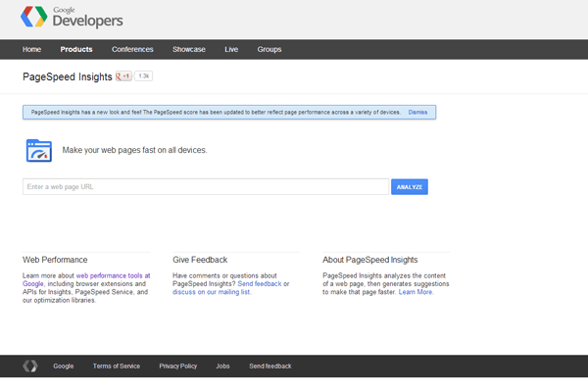Click the Send feedback link in Give Feedback
This screenshot has height=392, width=588.
pyautogui.click(x=260, y=284)
